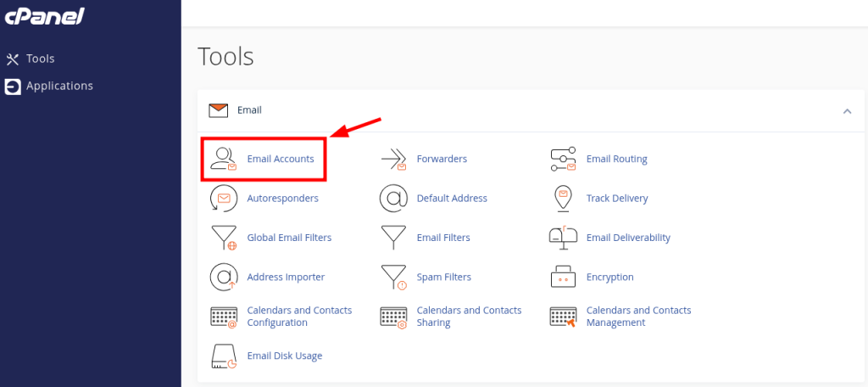Image resolution: width=868 pixels, height=387 pixels.
Task: Click the Calendars and Contacts Management link
Action: pyautogui.click(x=639, y=317)
